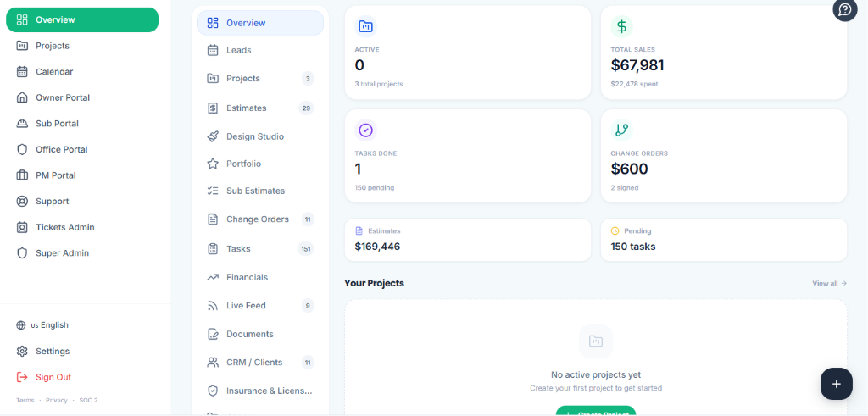Click the Overview grid icon in the green sidebar item
868x416 pixels.
point(22,20)
